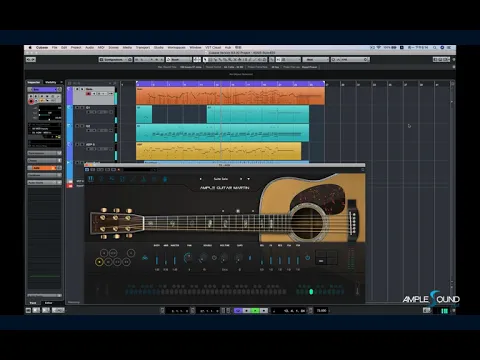Screen dimensions: 480x360
Task: Solo the D2 track
Action: click(82, 126)
